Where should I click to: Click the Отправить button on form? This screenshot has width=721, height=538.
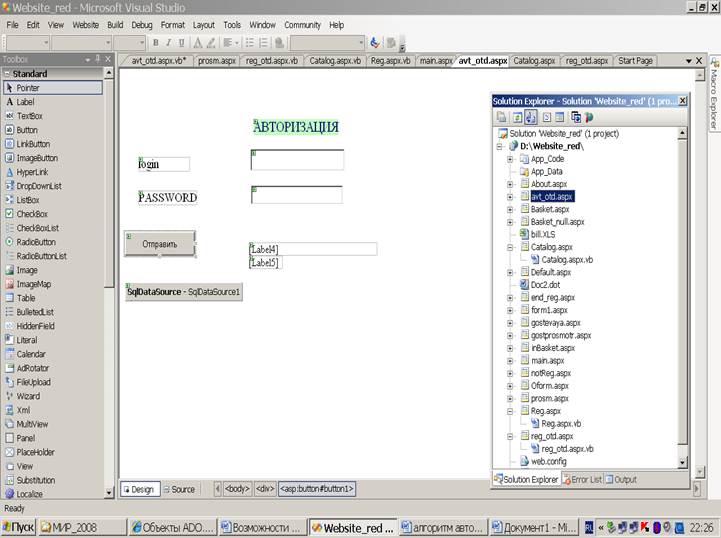pos(160,244)
